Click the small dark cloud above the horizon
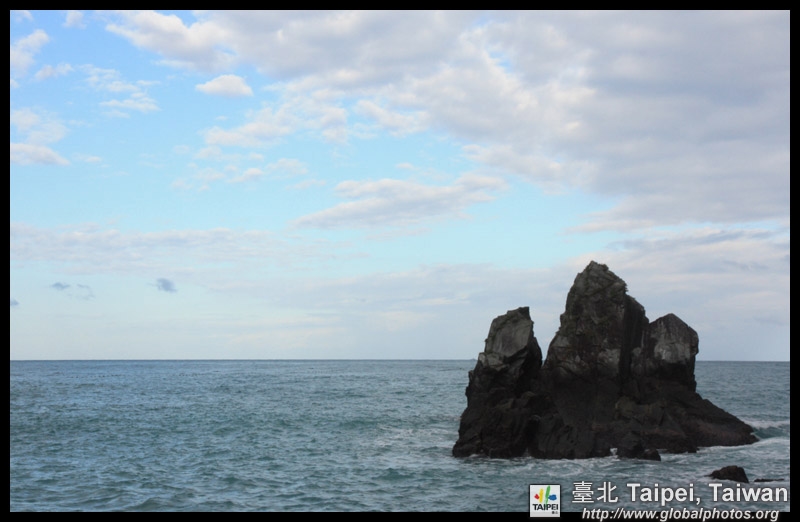Viewport: 800px width, 522px height. pyautogui.click(x=165, y=285)
